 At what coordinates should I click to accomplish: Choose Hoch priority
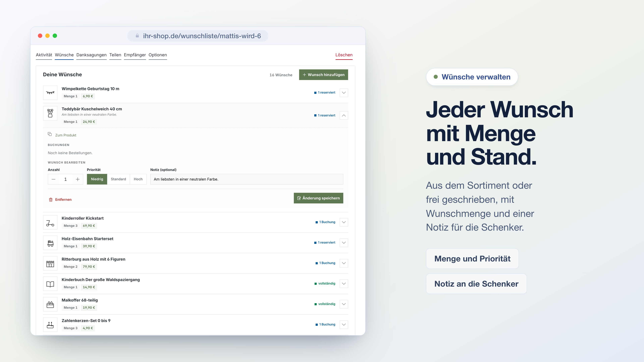tap(138, 179)
